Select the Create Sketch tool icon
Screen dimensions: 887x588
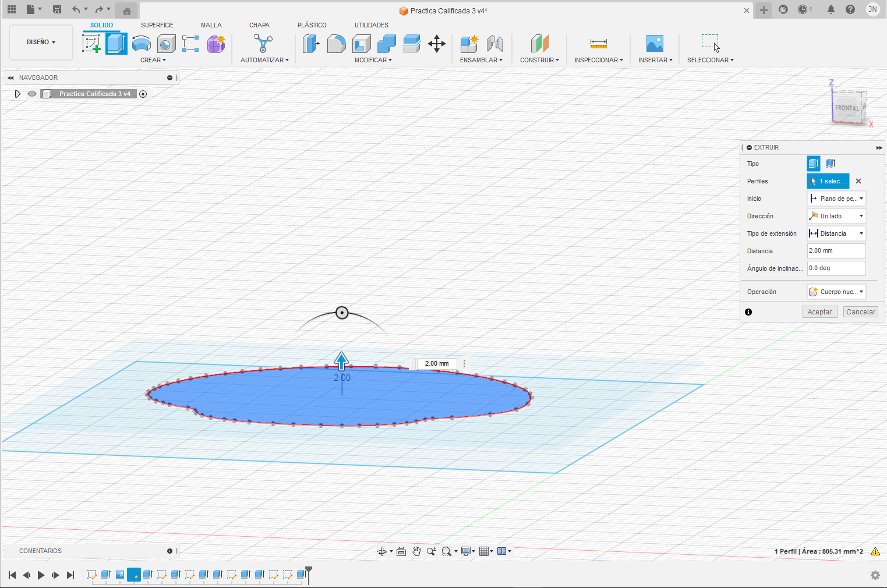coord(91,44)
